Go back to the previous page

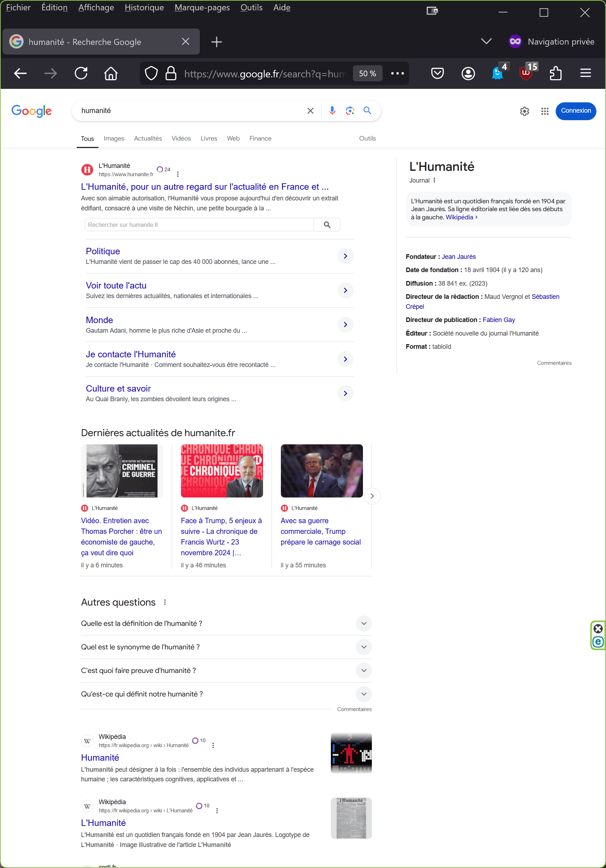(x=20, y=73)
